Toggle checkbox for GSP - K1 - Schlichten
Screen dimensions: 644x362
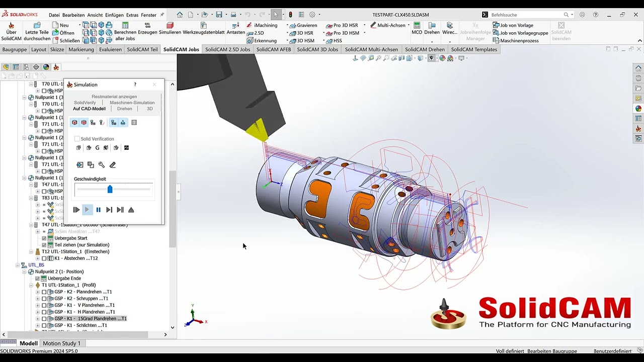click(44, 325)
